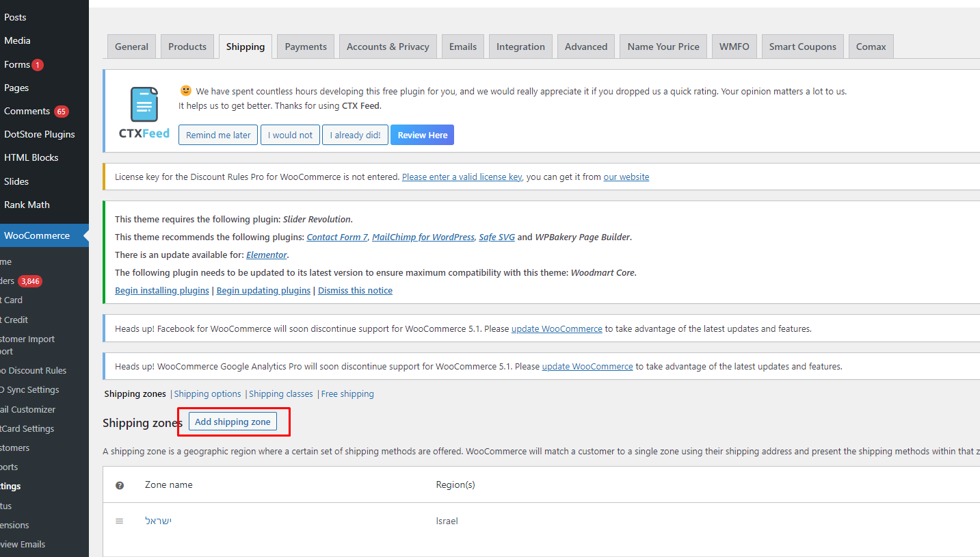Viewport: 980px width, 557px height.
Task: Follow the Begin installing plugins link
Action: click(x=162, y=291)
